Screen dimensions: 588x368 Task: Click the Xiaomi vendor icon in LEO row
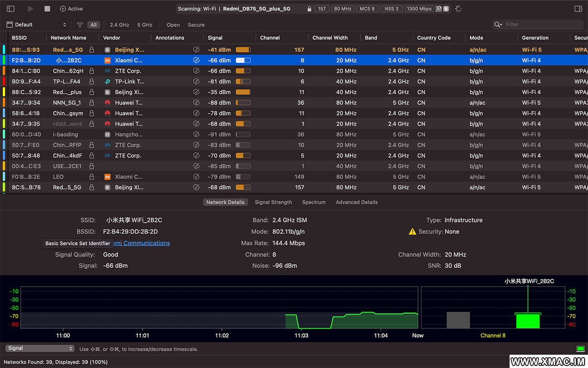107,177
